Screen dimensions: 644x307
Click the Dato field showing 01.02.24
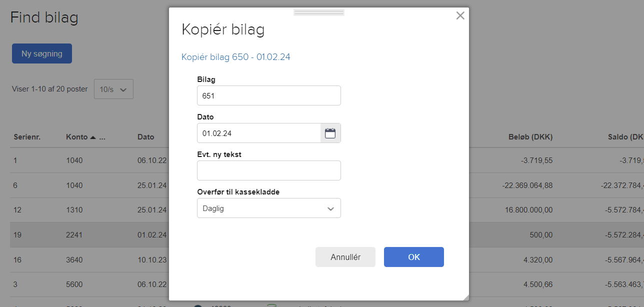(x=258, y=133)
